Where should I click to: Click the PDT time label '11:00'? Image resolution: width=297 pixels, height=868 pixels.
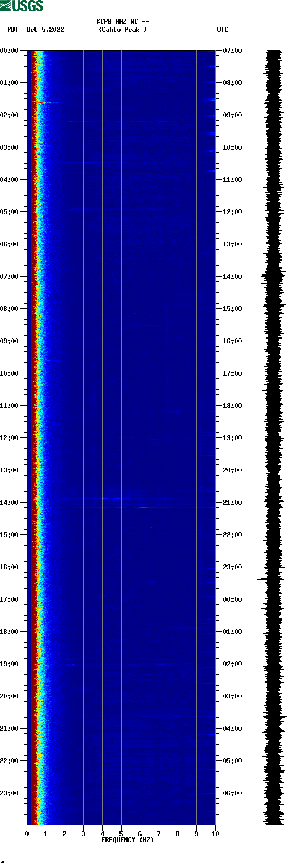click(x=9, y=406)
